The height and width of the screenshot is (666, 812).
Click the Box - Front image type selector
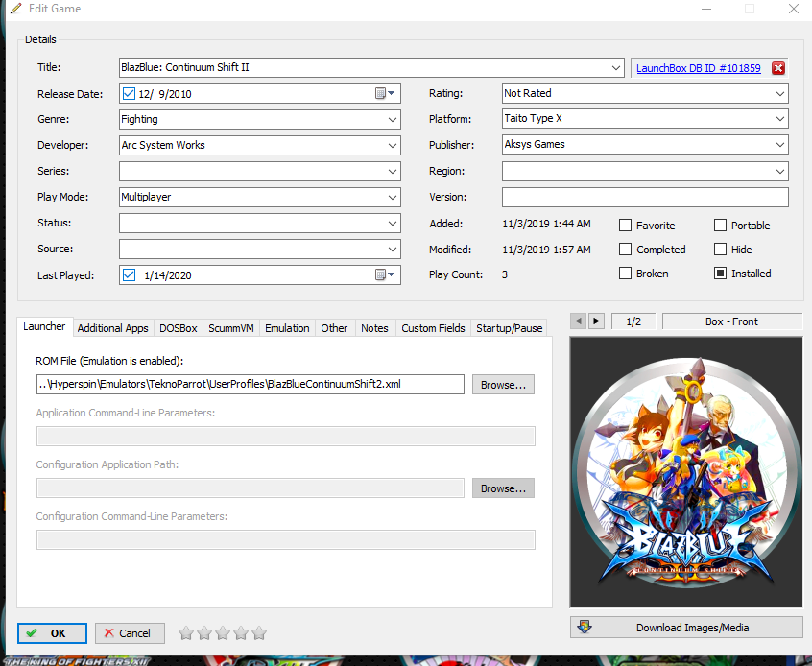point(731,321)
